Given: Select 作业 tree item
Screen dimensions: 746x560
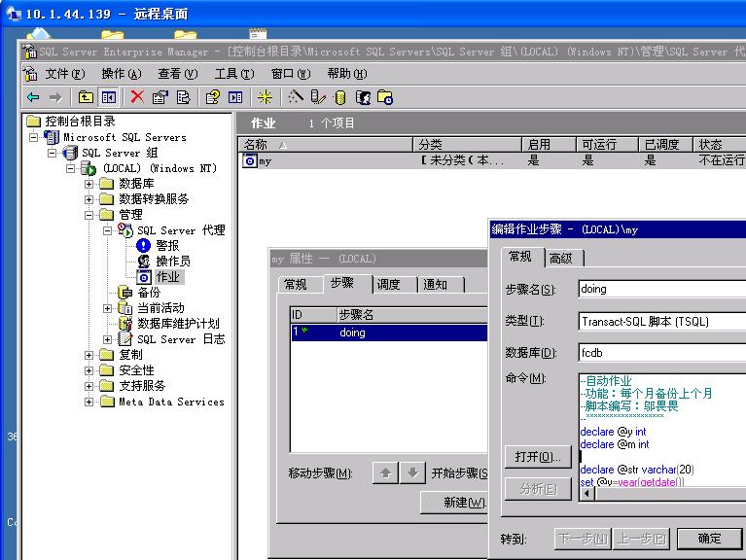Looking at the screenshot, I should pyautogui.click(x=167, y=277).
